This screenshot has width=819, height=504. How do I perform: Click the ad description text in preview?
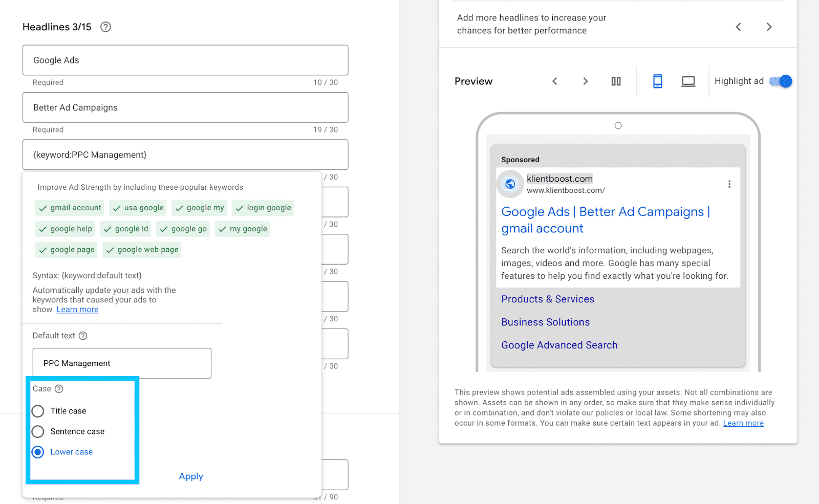tap(615, 263)
